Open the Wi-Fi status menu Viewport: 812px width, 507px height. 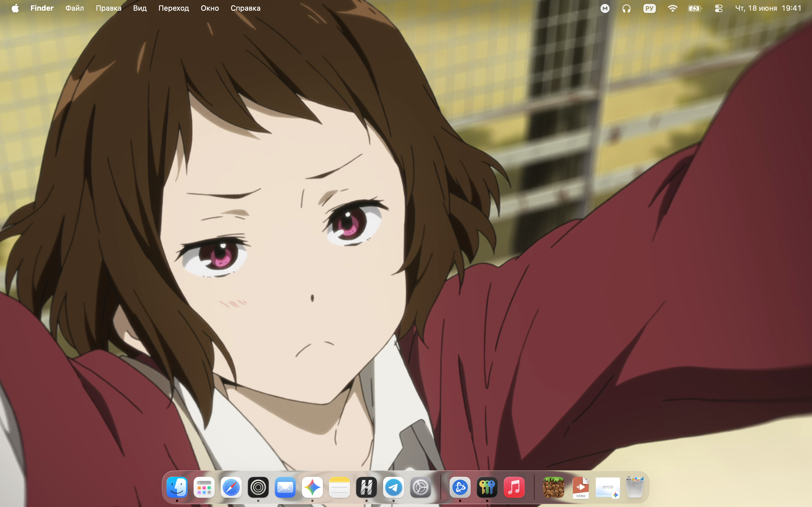click(x=672, y=8)
